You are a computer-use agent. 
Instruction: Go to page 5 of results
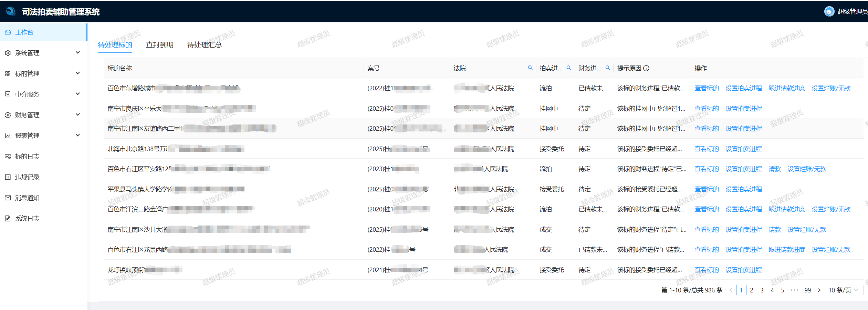pyautogui.click(x=783, y=290)
